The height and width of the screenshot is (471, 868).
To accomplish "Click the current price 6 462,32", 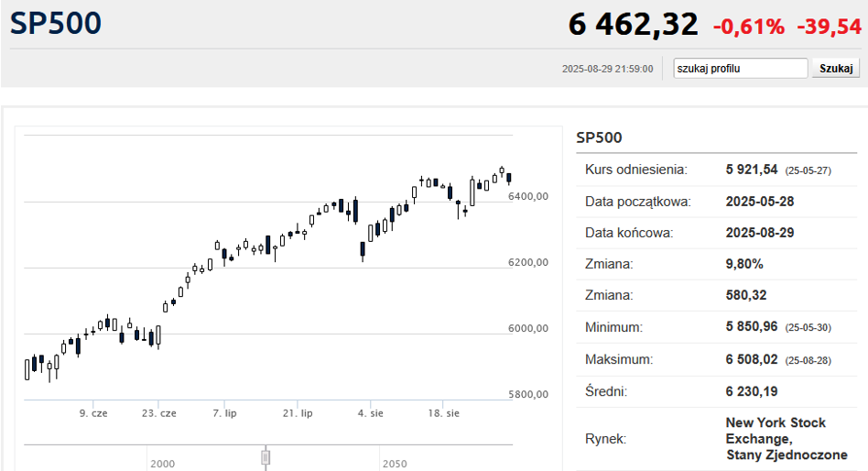I will click(x=633, y=25).
